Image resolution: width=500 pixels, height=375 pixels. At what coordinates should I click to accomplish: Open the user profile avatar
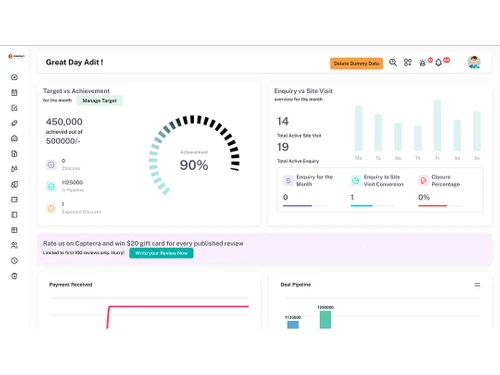pos(474,62)
